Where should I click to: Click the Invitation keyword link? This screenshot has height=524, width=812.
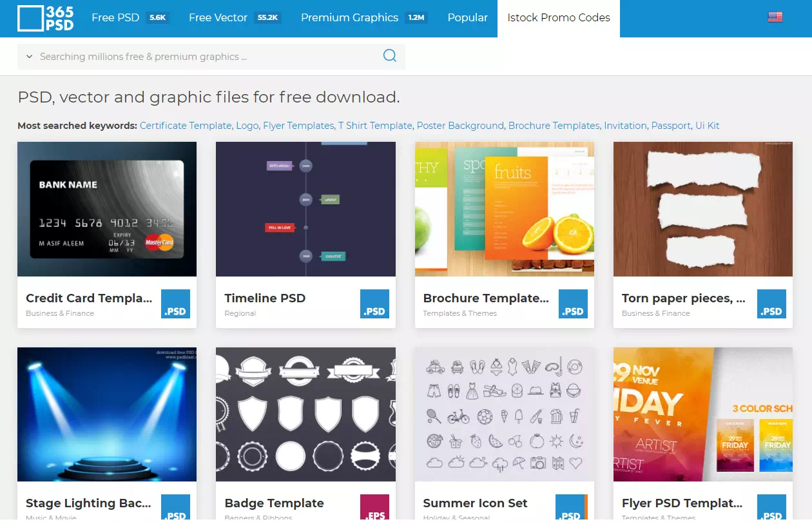(x=625, y=126)
